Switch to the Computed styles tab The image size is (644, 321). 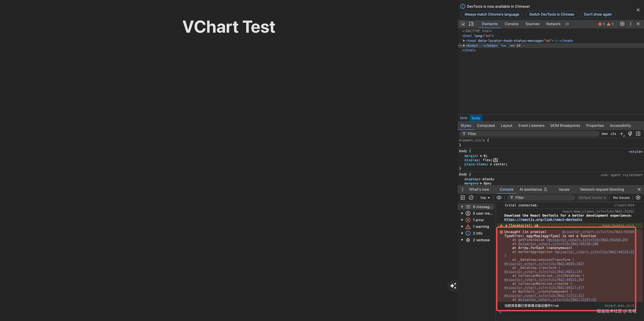click(486, 126)
